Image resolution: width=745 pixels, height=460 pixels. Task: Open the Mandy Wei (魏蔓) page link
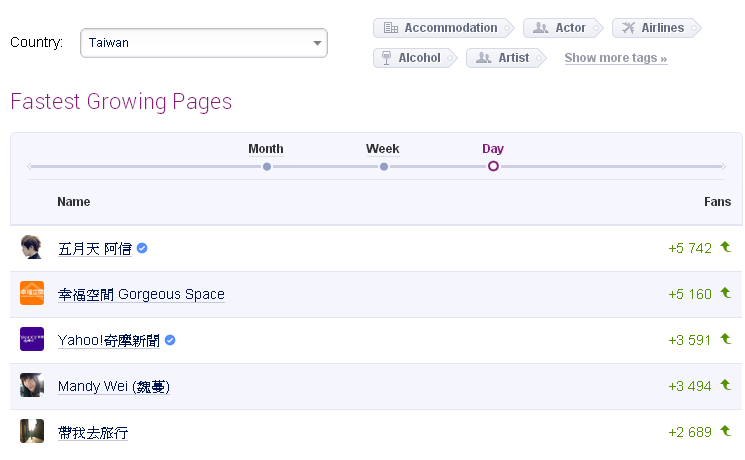click(114, 387)
